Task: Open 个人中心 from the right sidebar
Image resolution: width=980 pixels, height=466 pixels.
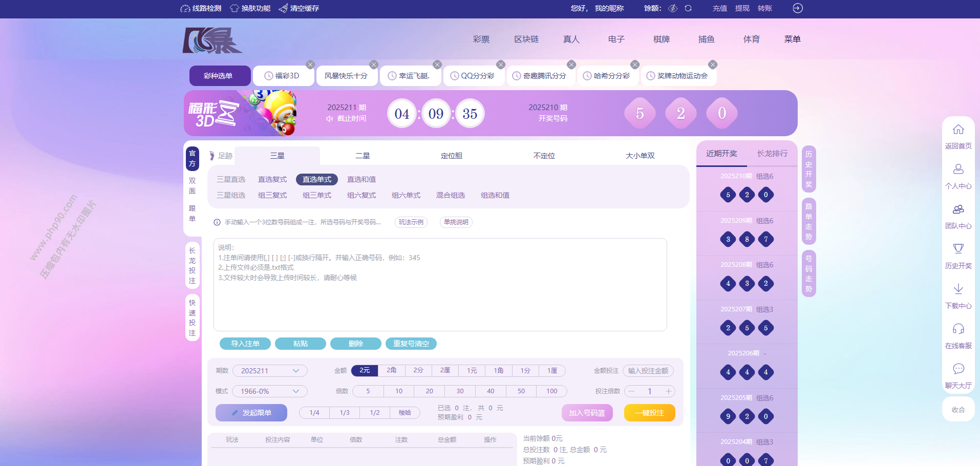Action: pos(958,170)
